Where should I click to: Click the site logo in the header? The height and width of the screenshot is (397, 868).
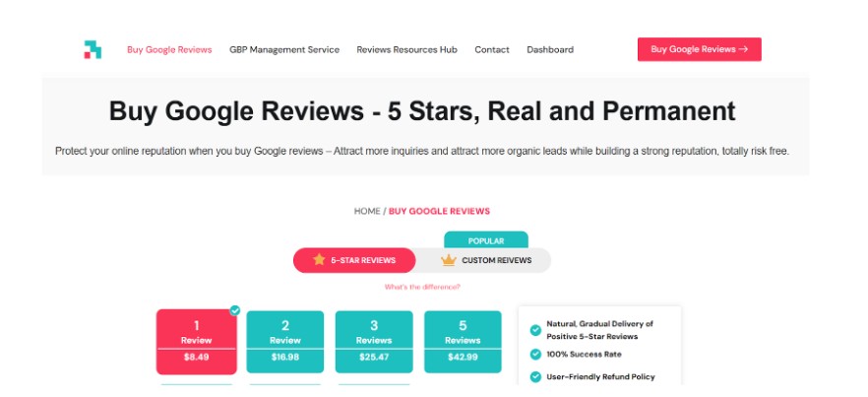(x=93, y=49)
